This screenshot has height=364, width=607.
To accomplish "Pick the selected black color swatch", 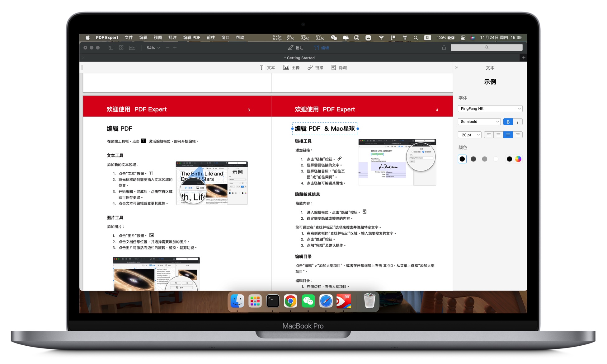I will coord(462,159).
